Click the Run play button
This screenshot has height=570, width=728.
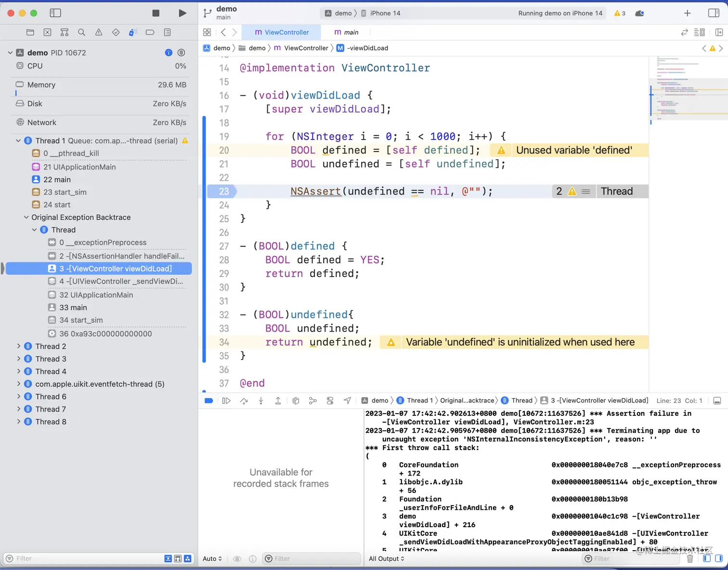[182, 13]
